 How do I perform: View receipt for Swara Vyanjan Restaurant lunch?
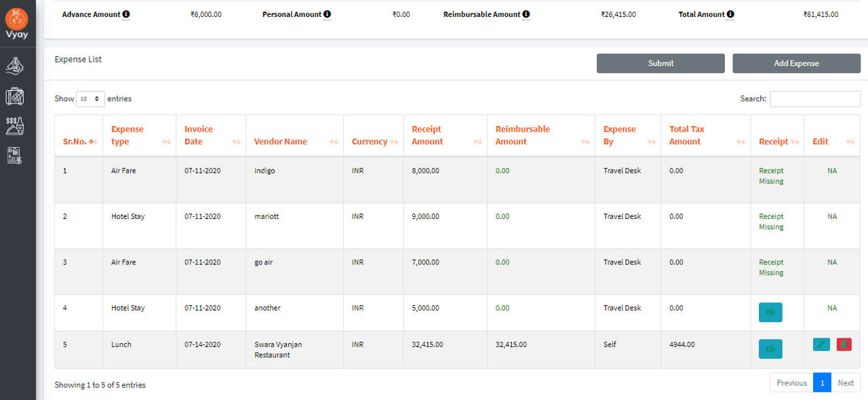click(770, 349)
